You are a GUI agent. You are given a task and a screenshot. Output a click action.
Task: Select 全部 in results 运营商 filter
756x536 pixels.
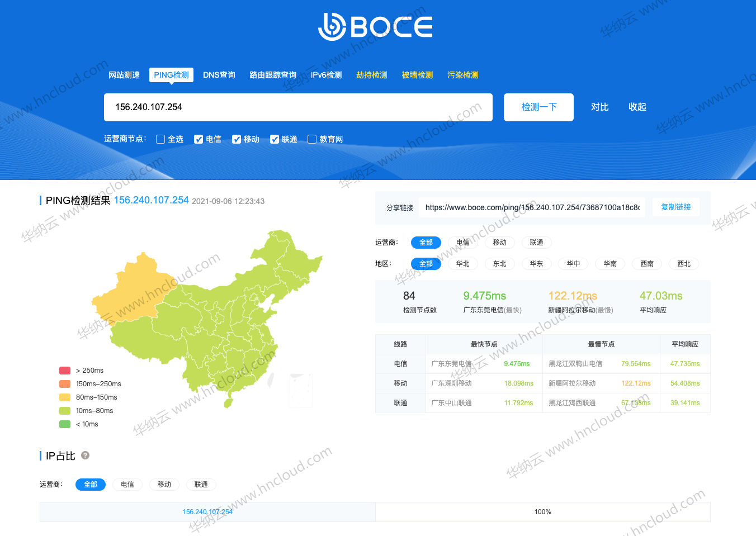coord(426,243)
